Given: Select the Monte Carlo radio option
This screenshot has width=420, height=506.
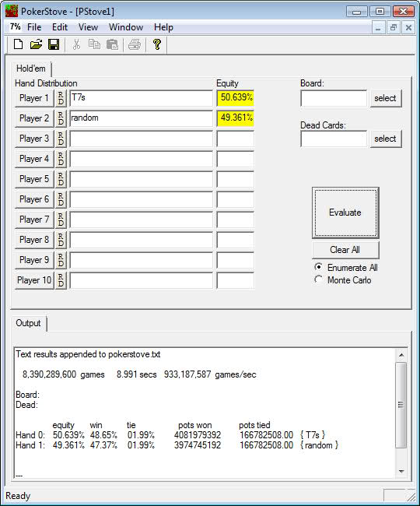Looking at the screenshot, I should (318, 279).
